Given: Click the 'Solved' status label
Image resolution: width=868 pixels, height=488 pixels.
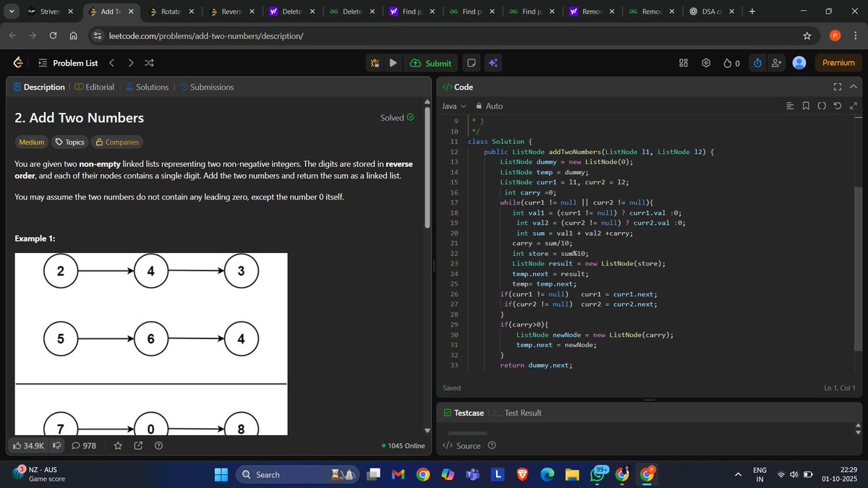Looking at the screenshot, I should coord(397,118).
